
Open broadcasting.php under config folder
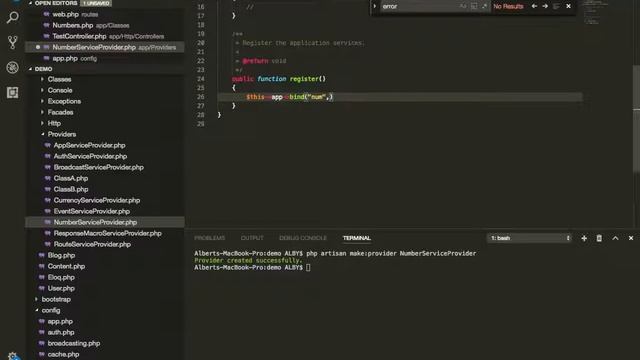(73, 344)
